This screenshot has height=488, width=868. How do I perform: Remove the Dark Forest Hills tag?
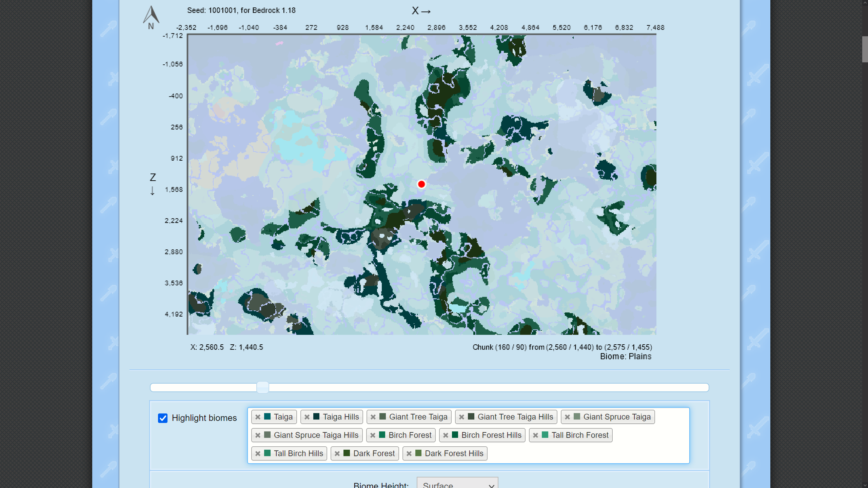[409, 453]
